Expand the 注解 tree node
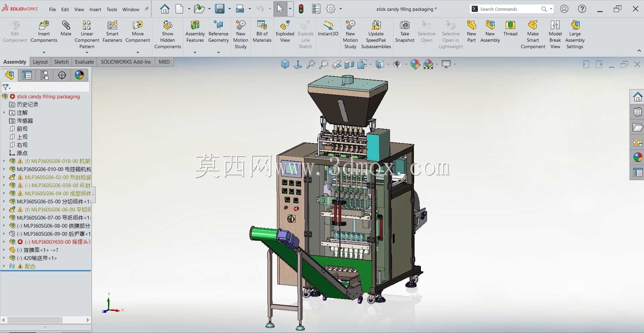 click(x=4, y=112)
